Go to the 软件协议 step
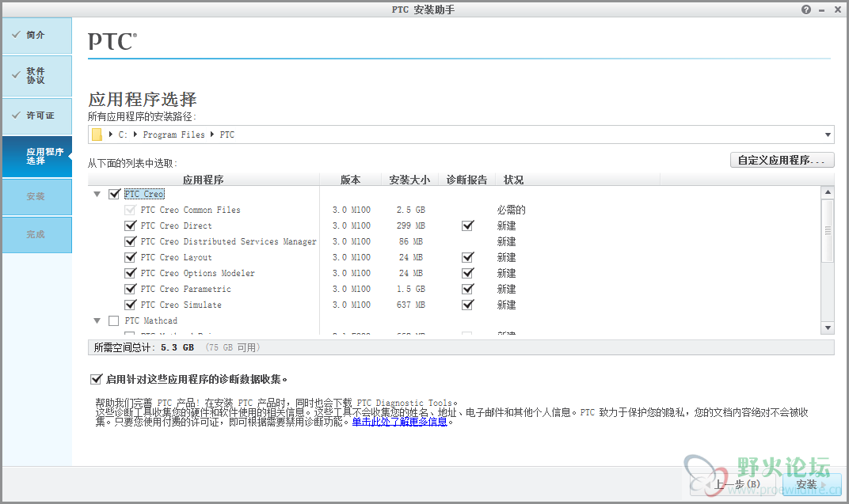 point(36,76)
